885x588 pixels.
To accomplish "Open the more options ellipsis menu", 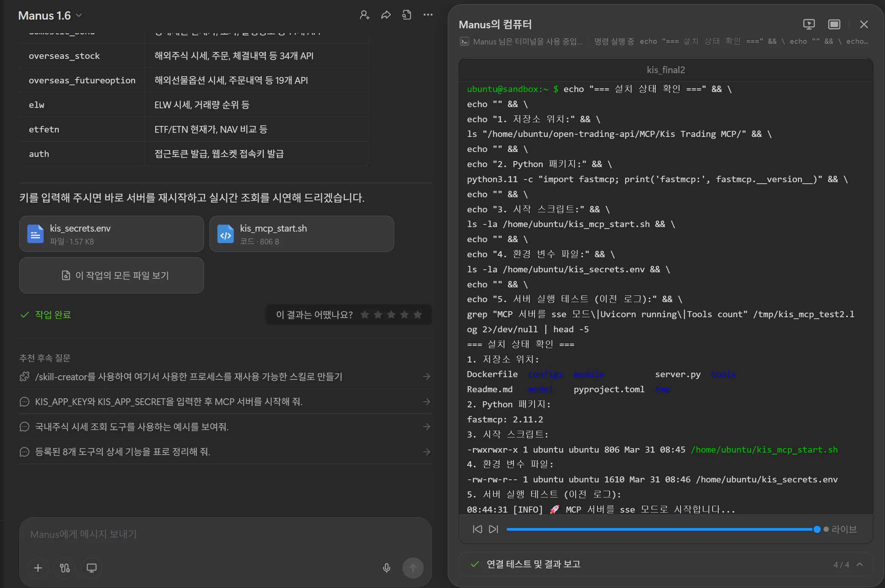I will coord(428,15).
